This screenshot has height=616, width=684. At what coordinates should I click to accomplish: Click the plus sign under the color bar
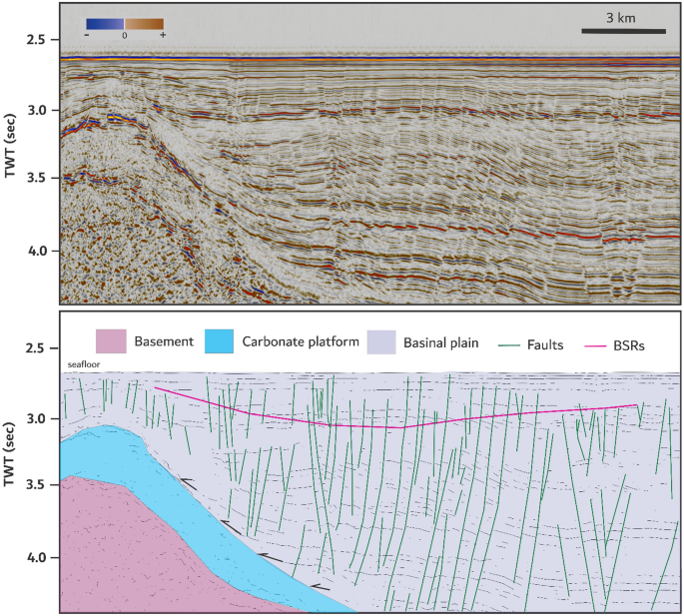pos(163,35)
